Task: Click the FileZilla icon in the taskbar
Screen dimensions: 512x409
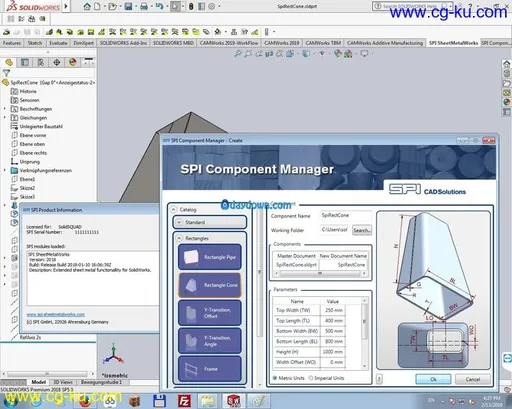Action: coord(184,400)
